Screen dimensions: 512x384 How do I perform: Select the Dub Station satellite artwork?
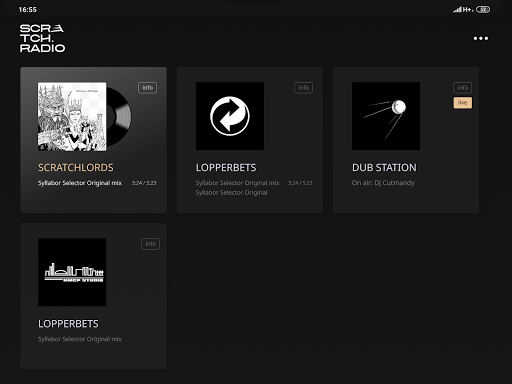point(386,116)
